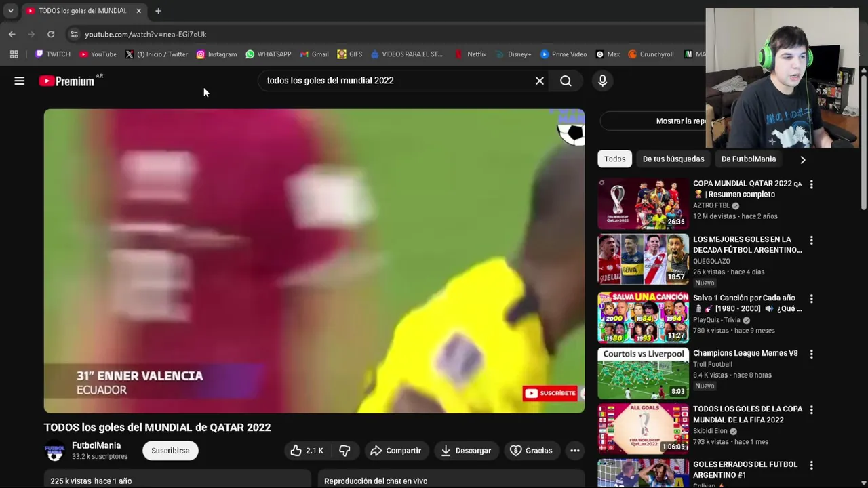
Task: Open the ALL GOALS 1:06:05 thumbnail
Action: coord(643,428)
